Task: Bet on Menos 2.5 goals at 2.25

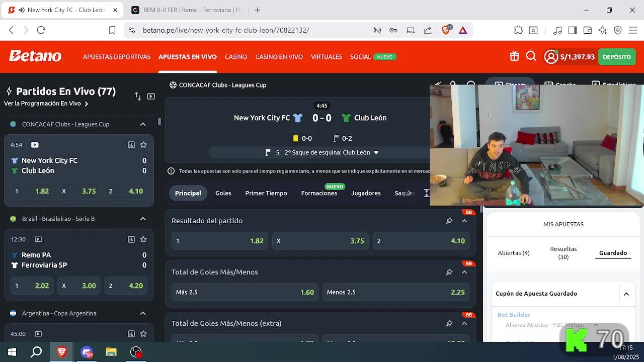Action: [395, 292]
